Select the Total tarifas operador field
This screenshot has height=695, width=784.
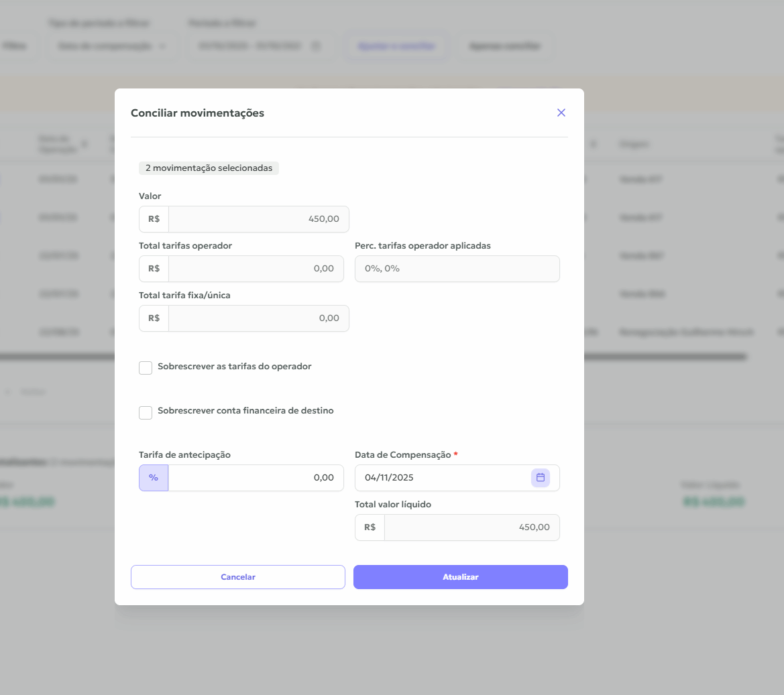256,269
